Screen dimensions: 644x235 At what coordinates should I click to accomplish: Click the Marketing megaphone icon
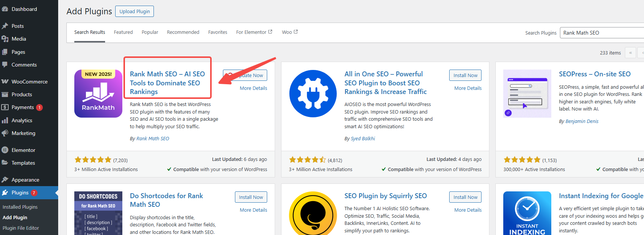click(5, 133)
